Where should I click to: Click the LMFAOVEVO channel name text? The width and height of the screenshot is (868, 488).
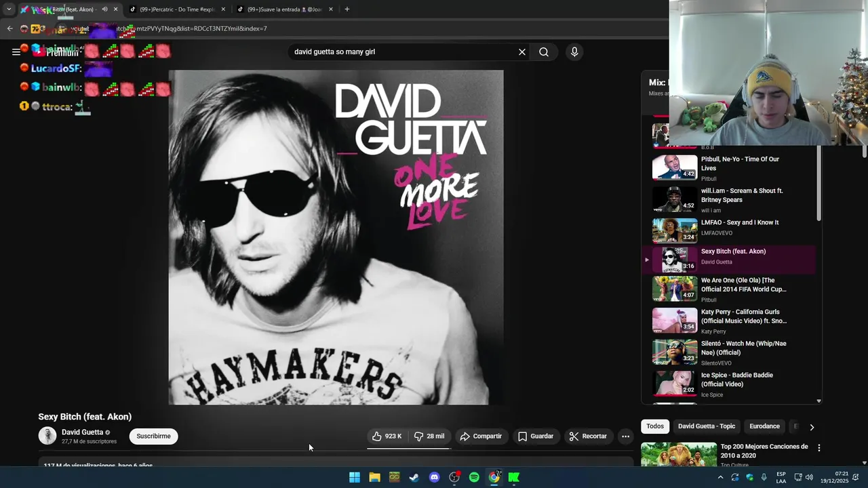(x=717, y=233)
